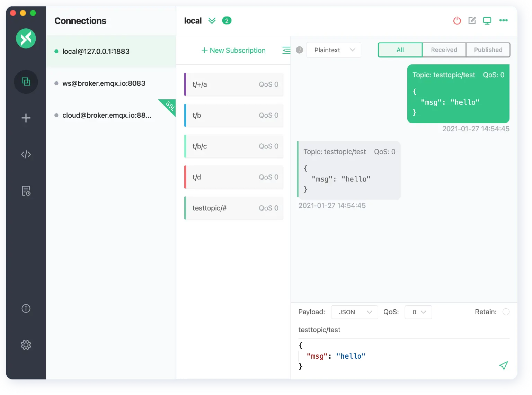
Task: Click the red power disconnect icon
Action: [457, 21]
